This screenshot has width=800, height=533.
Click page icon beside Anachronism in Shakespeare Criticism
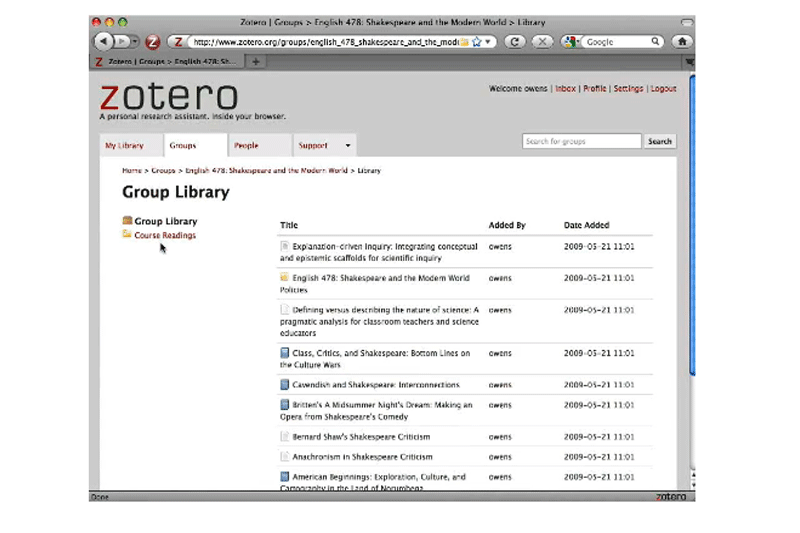pyautogui.click(x=285, y=456)
